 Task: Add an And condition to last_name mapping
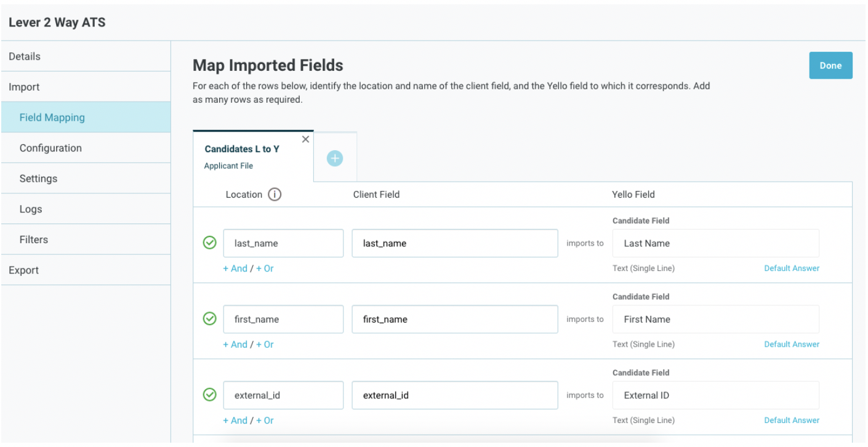(236, 268)
